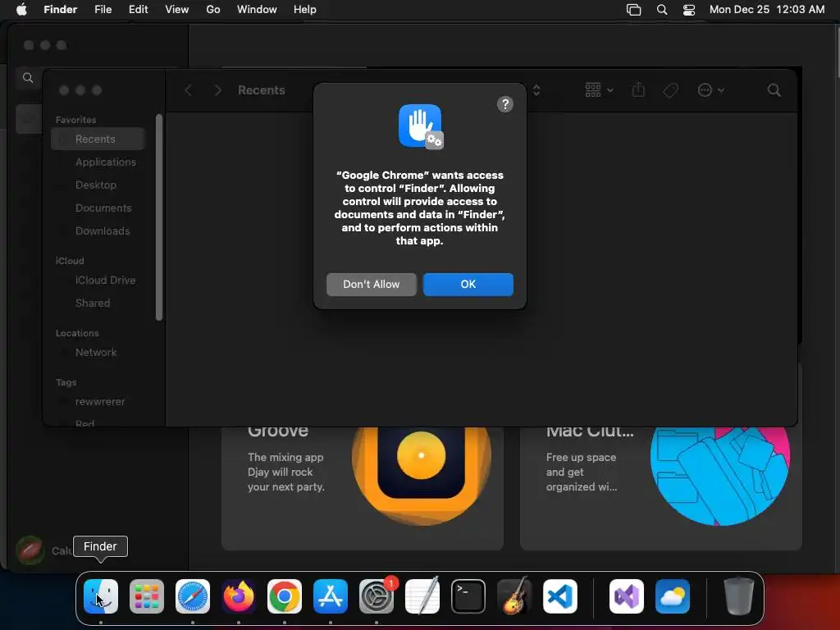Open the Apple menu

[21, 10]
